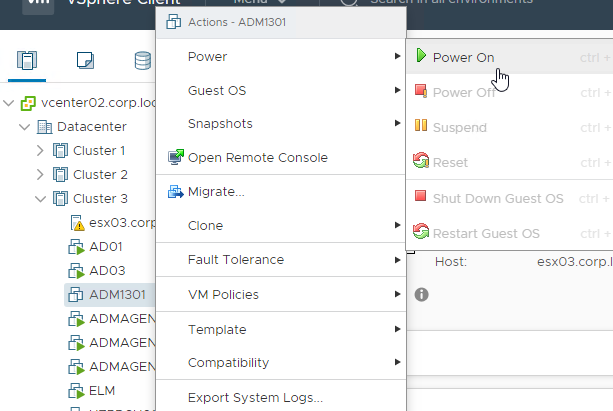Viewport: 613px width, 411px height.
Task: Collapse the Cluster 3 node
Action: point(40,199)
